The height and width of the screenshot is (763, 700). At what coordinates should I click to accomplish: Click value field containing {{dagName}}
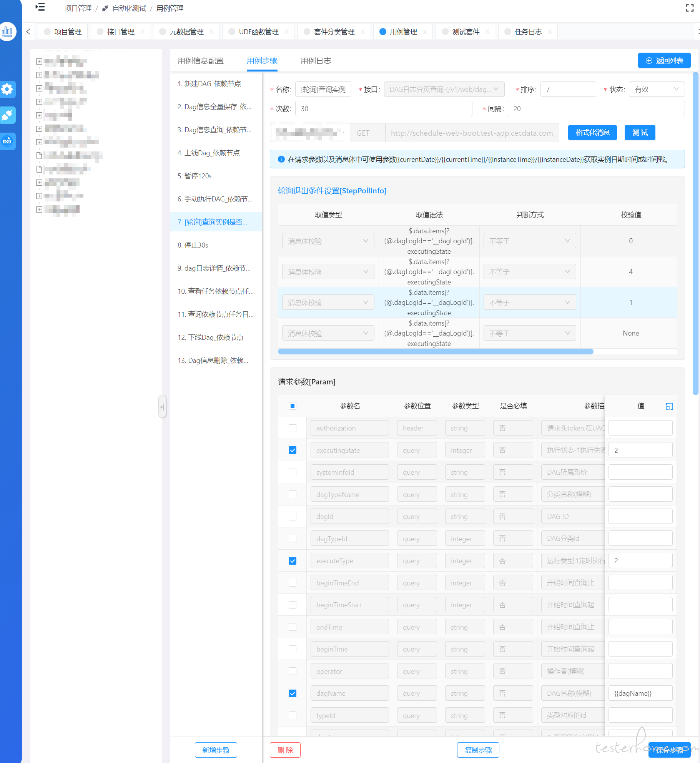coord(640,693)
